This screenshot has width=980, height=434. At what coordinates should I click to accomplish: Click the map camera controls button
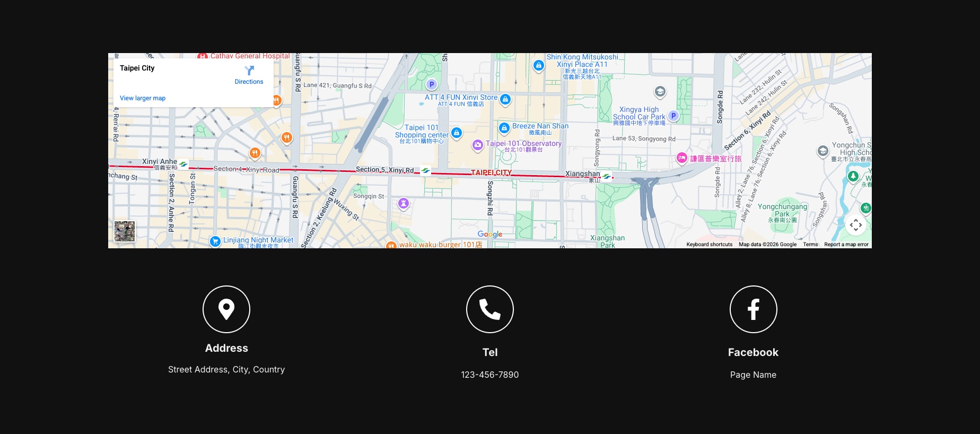point(855,225)
